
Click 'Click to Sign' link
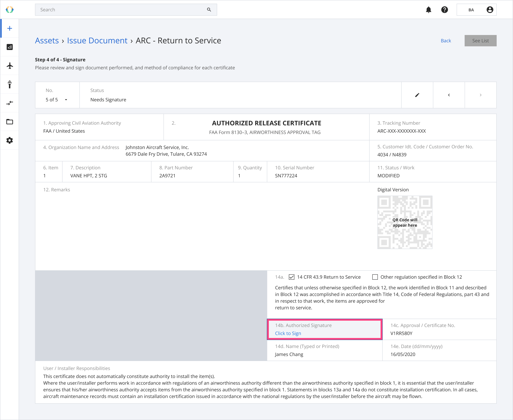(x=288, y=333)
